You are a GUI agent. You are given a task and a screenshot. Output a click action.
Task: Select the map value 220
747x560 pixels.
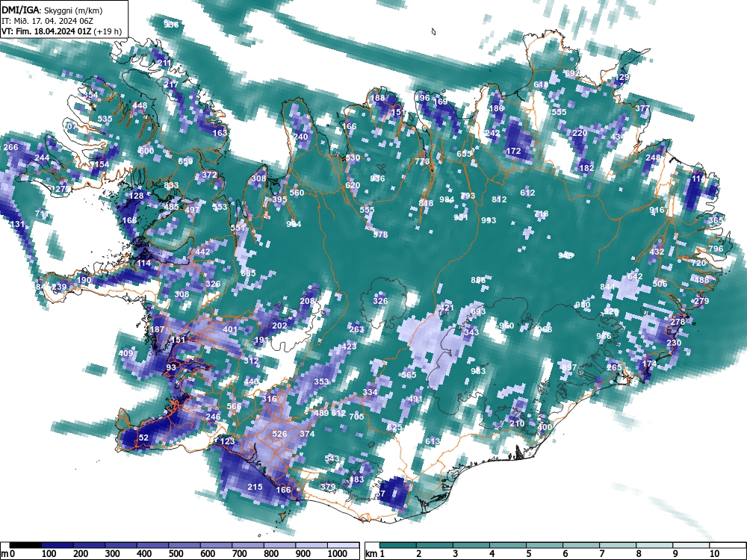(x=580, y=133)
